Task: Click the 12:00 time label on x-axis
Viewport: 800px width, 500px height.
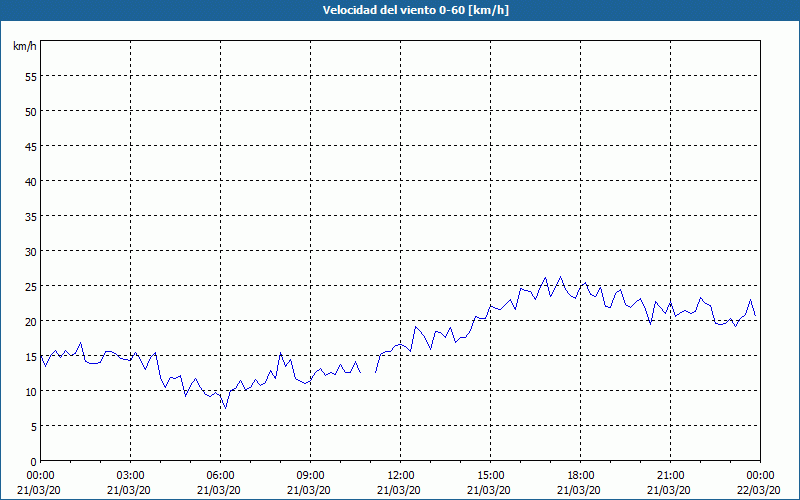Action: [x=401, y=476]
